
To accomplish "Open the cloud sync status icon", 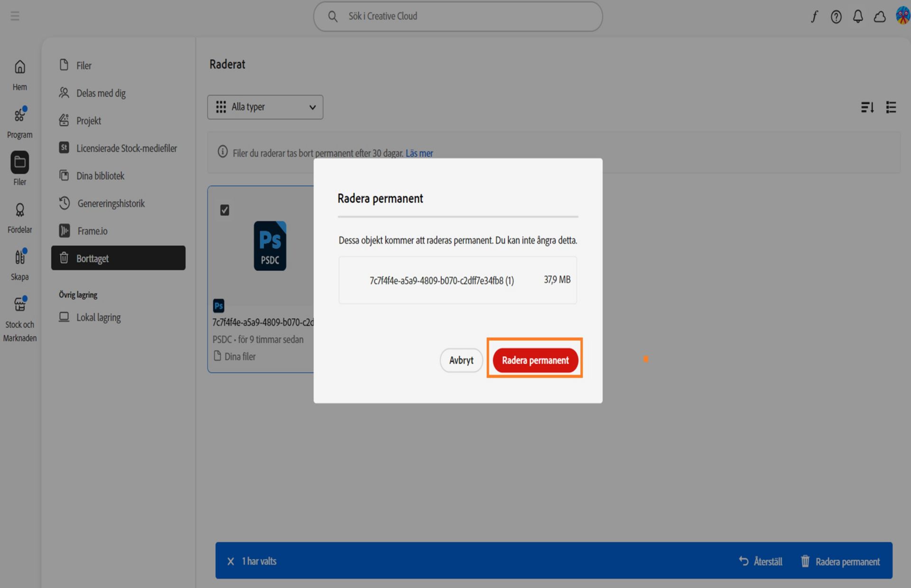I will tap(880, 17).
